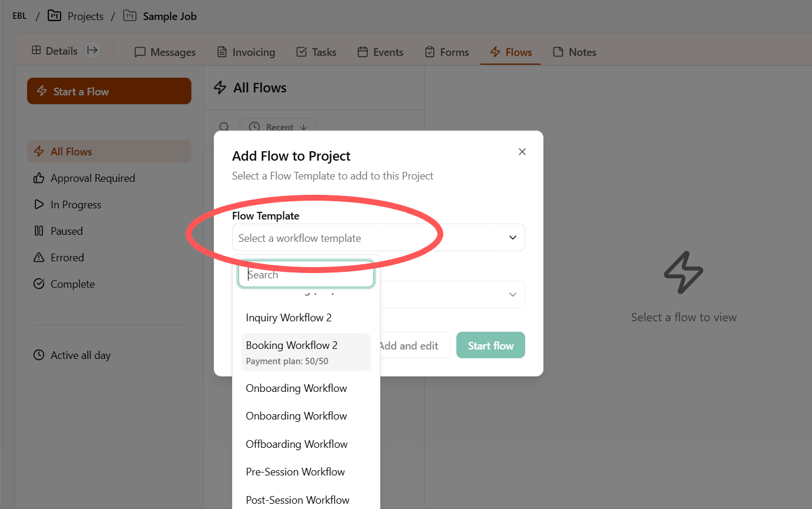The height and width of the screenshot is (509, 812).
Task: Click the thumbs-up Approval Required icon
Action: coord(39,178)
